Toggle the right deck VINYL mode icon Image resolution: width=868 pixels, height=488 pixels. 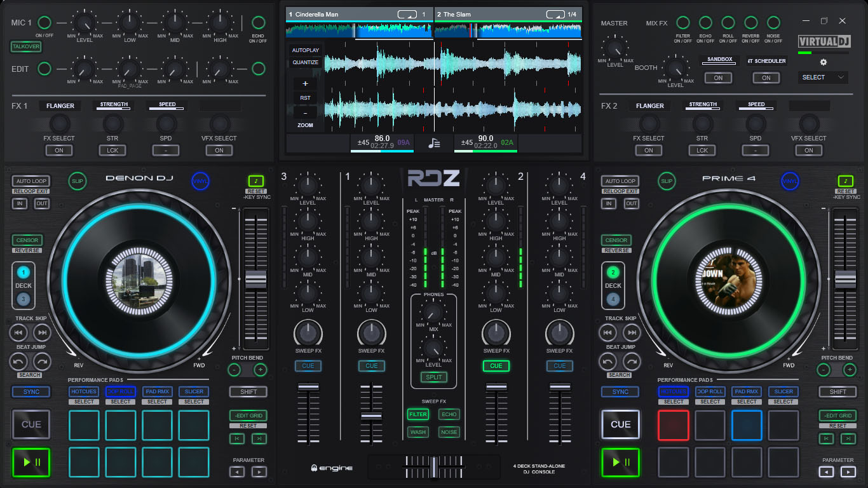point(790,181)
